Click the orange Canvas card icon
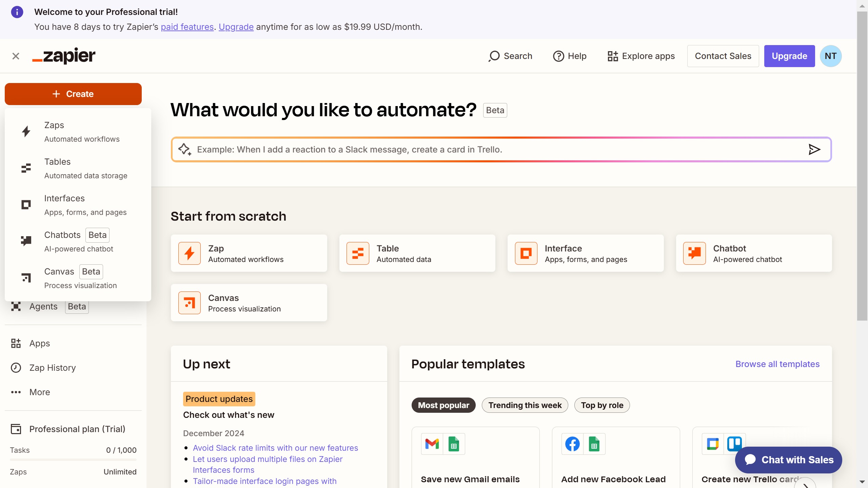The height and width of the screenshot is (488, 868). 190,303
